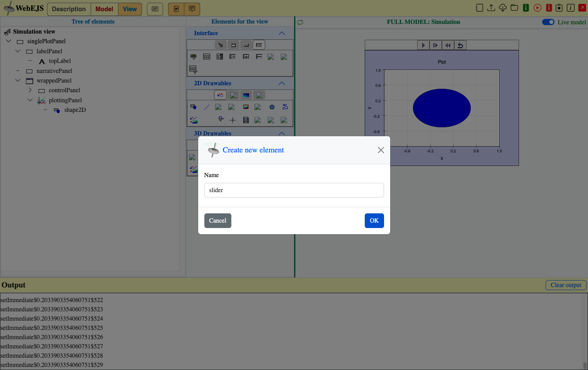Click the red zip file icon
Viewport: 588px width, 370px height.
[x=549, y=8]
